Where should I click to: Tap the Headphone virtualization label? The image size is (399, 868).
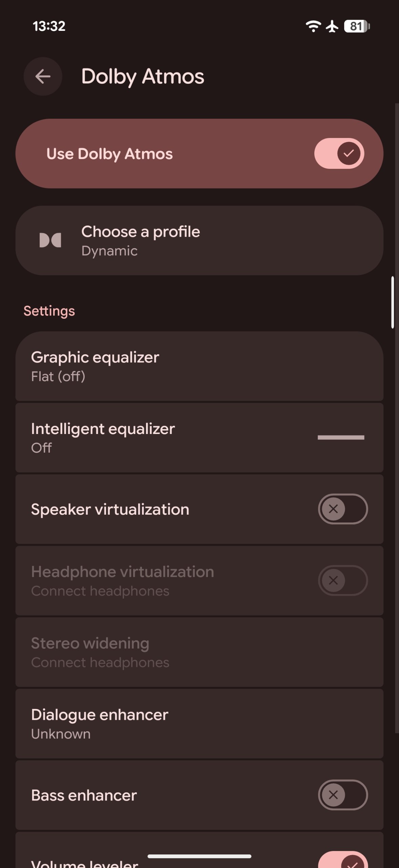[123, 572]
